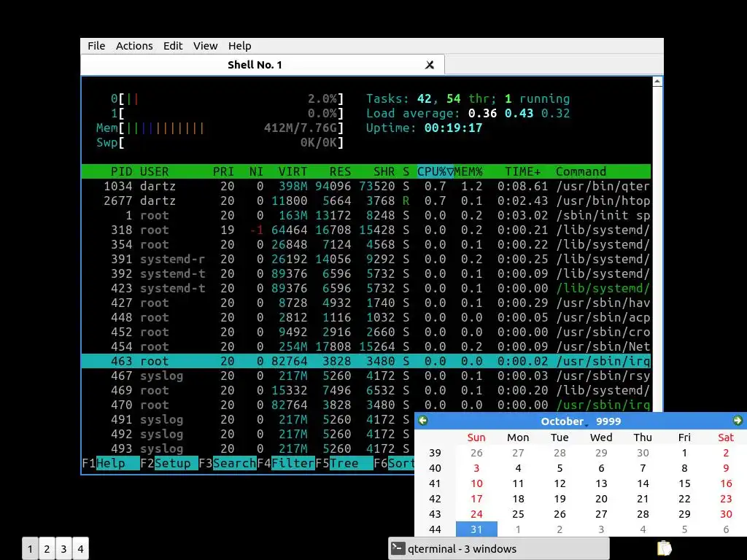This screenshot has width=747, height=560.
Task: Click the terminal icon in taskbar
Action: pyautogui.click(x=398, y=548)
